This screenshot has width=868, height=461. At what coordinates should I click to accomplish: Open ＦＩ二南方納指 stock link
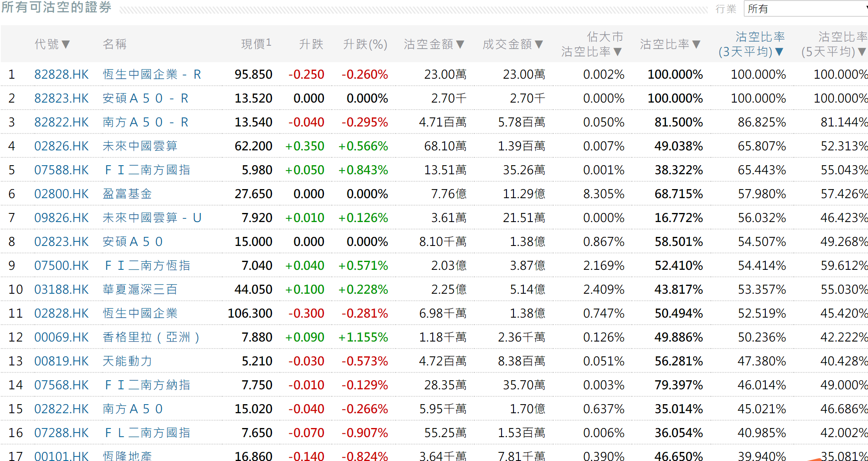147,385
